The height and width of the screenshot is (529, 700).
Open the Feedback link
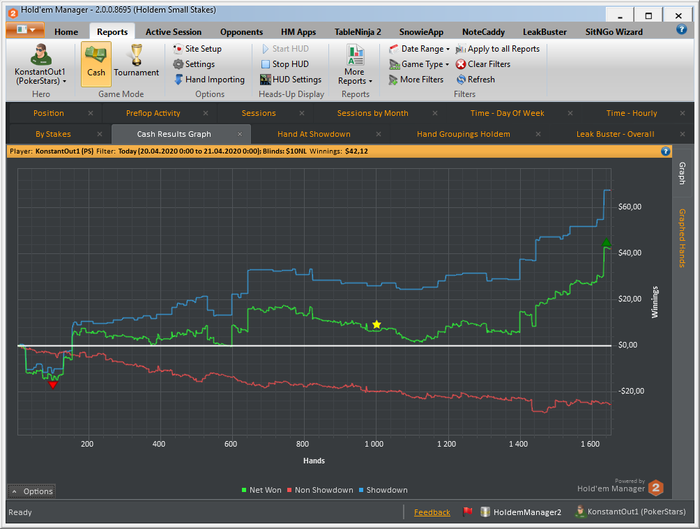click(x=432, y=512)
